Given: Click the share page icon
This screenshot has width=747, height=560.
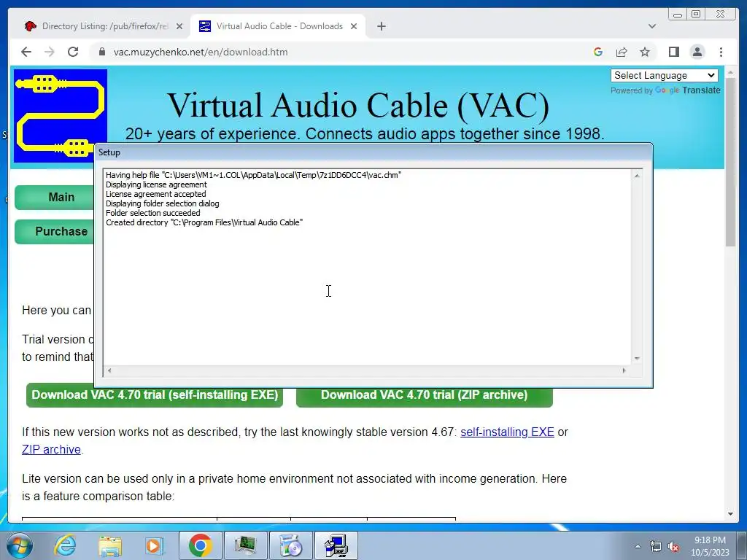Looking at the screenshot, I should tap(622, 52).
